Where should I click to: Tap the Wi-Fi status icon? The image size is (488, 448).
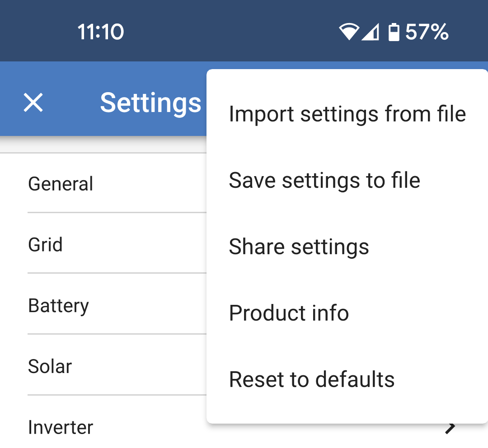pos(348,33)
